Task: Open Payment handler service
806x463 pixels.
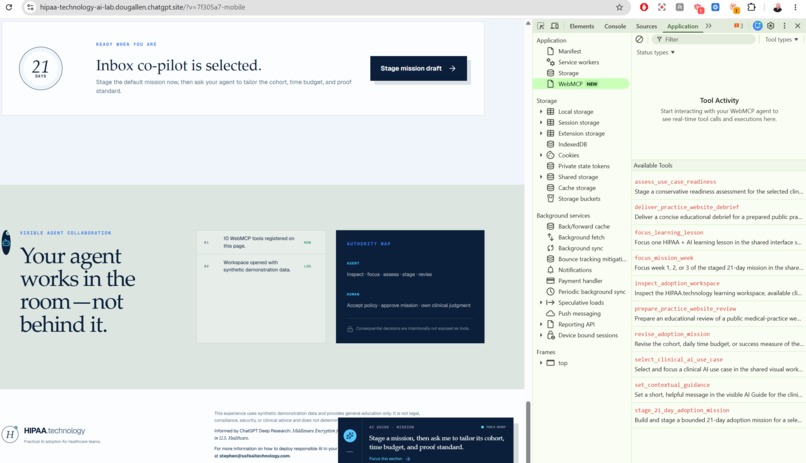Action: [580, 281]
